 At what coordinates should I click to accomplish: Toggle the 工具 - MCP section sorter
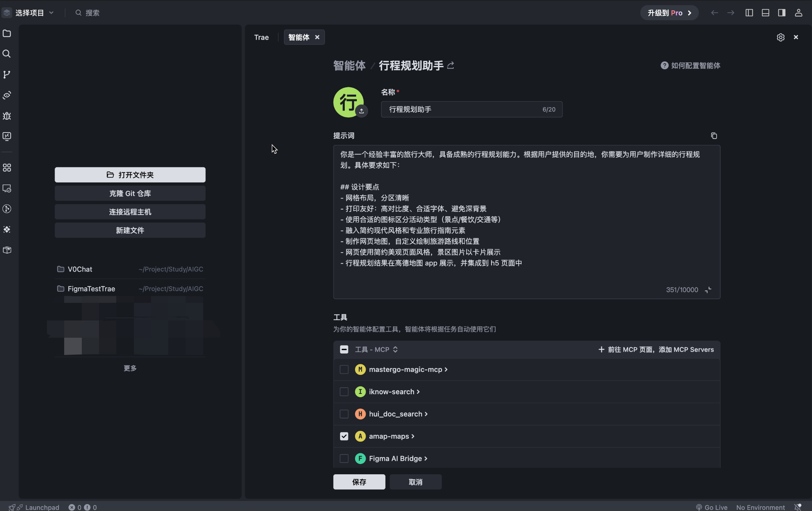395,349
